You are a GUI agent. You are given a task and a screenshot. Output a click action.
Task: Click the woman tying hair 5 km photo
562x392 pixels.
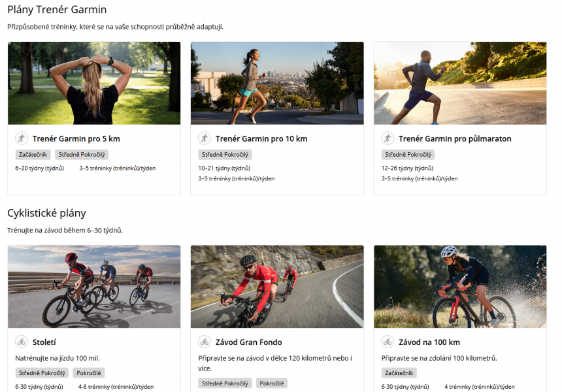(94, 83)
